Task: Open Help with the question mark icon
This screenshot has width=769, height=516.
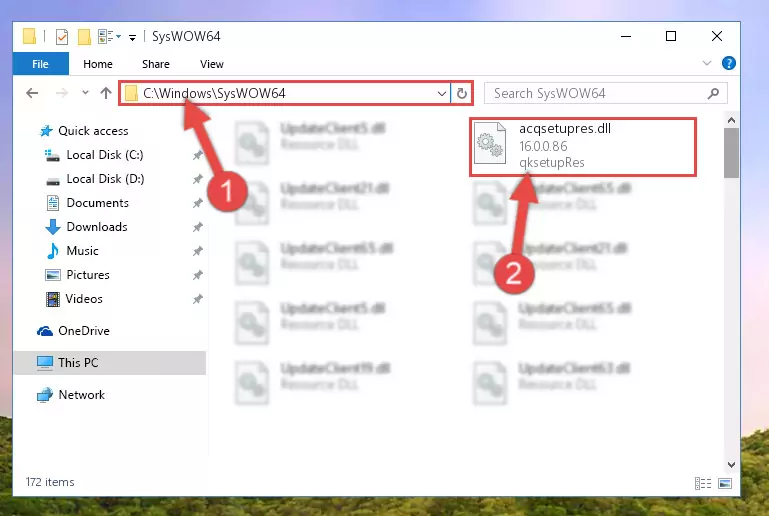Action: pos(728,63)
